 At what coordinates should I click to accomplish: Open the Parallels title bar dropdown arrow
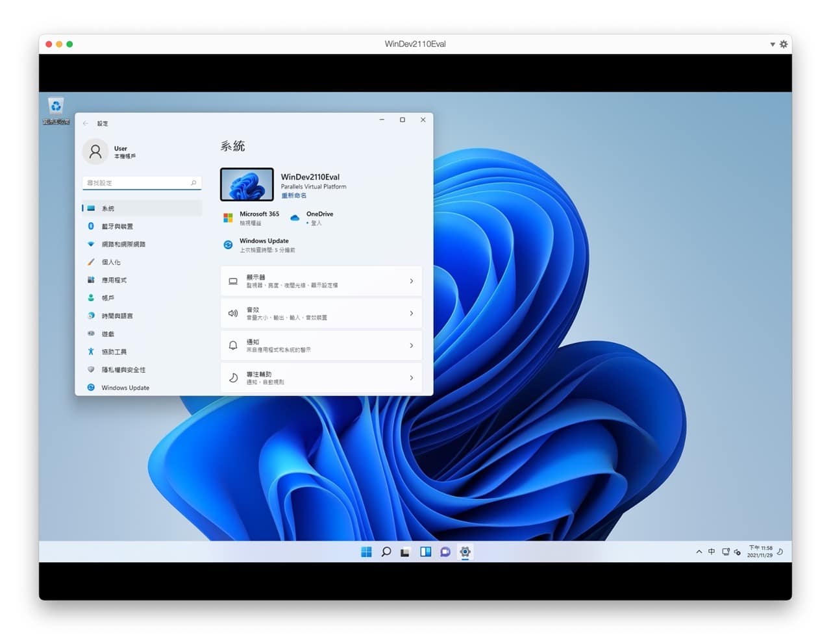point(773,44)
